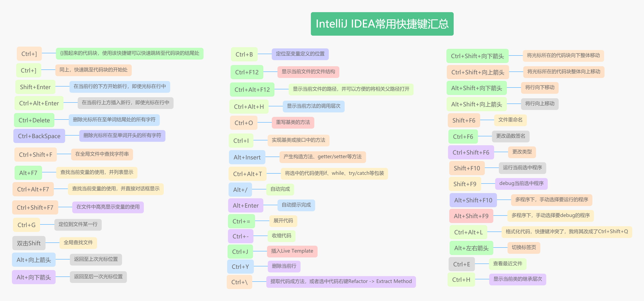Select the Alt+左右箭头 node
The width and height of the screenshot is (644, 301).
point(471,248)
